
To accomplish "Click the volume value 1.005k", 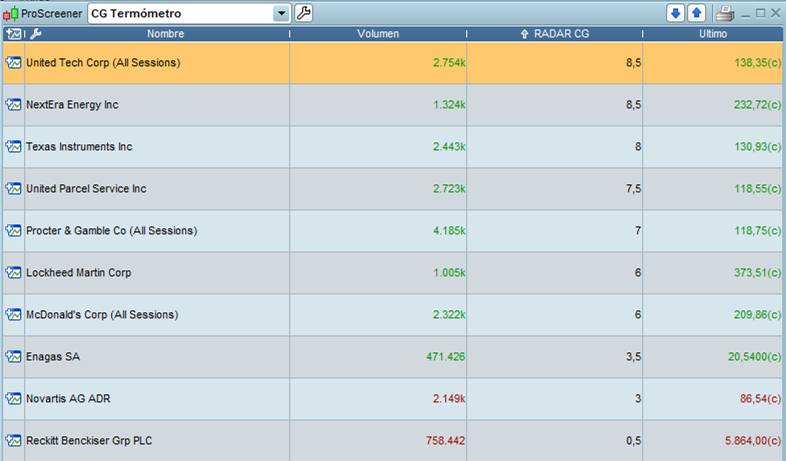I will [x=449, y=273].
